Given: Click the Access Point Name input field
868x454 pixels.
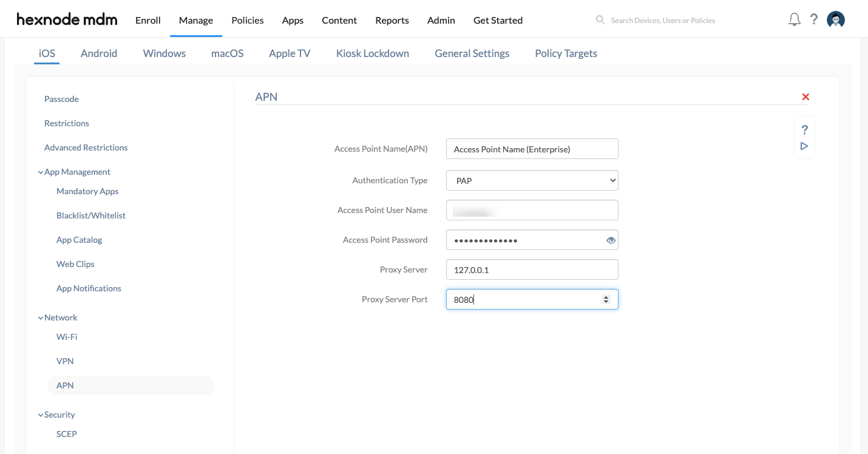Looking at the screenshot, I should coord(532,149).
